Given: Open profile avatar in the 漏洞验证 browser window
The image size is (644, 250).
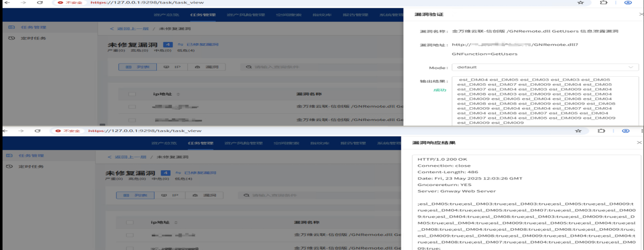Looking at the screenshot, I should point(628,3).
